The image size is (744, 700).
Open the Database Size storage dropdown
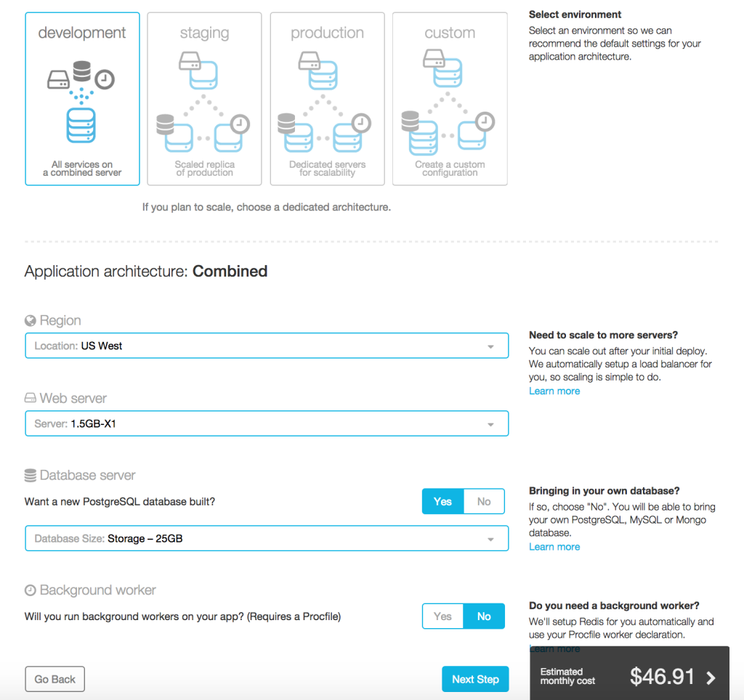pyautogui.click(x=267, y=539)
